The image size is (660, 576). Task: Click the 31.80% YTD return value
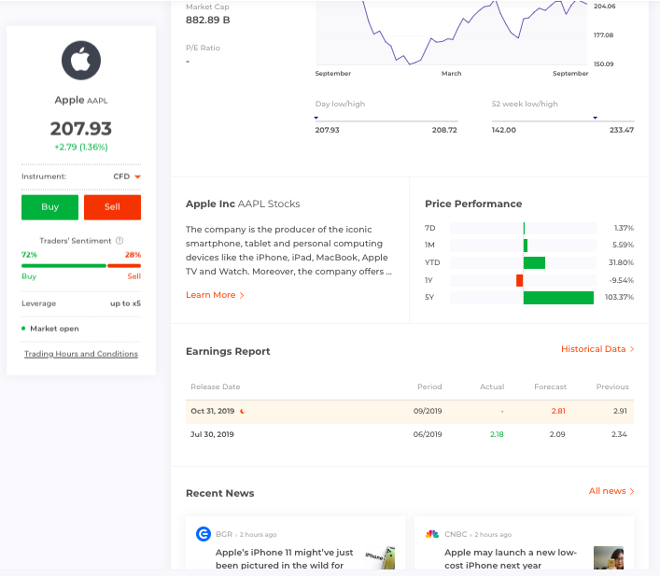coord(621,262)
